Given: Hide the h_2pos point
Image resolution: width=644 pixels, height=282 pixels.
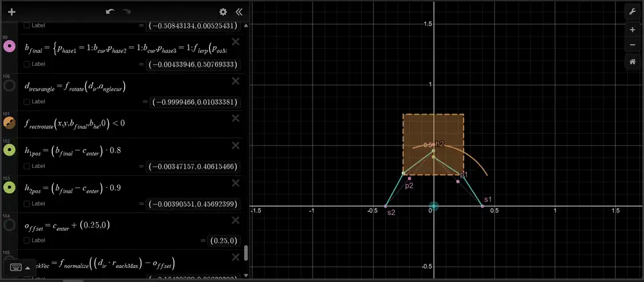Looking at the screenshot, I should pos(9,187).
